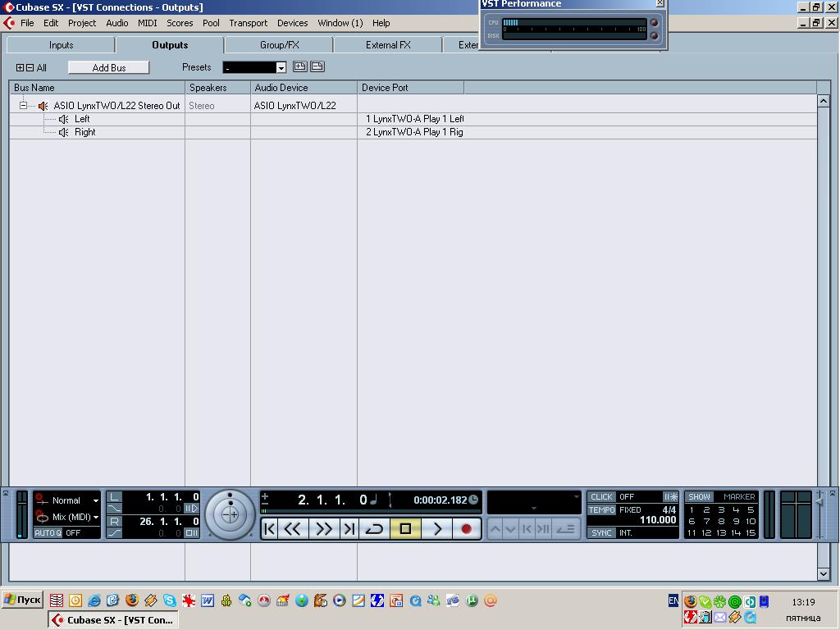Open Word from quick launch bar
This screenshot has width=840, height=630.
pyautogui.click(x=208, y=600)
